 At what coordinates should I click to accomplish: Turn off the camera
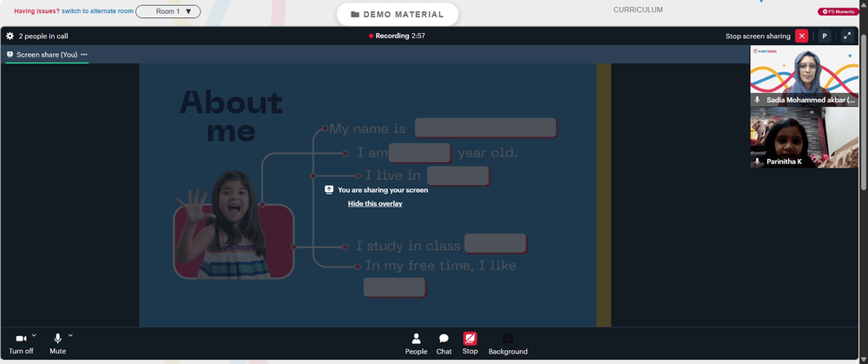click(x=21, y=343)
